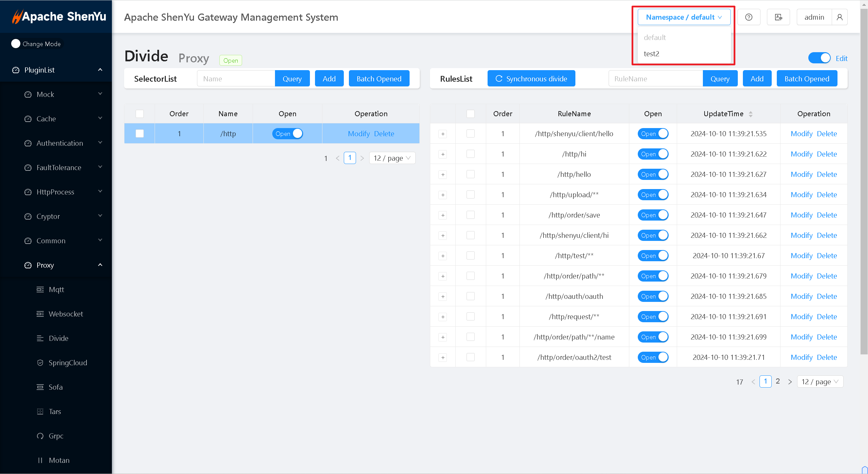Image resolution: width=868 pixels, height=474 pixels.
Task: Check the /http selector row checkbox
Action: (x=140, y=134)
